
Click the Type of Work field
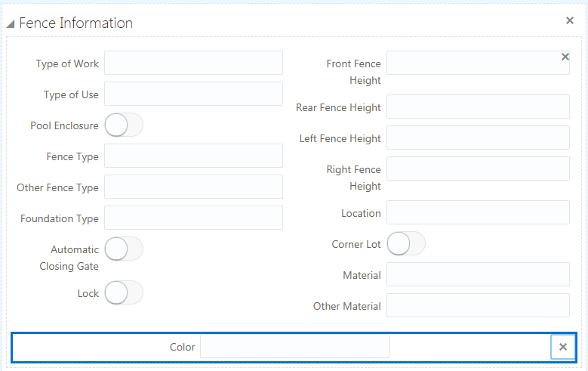tap(193, 63)
